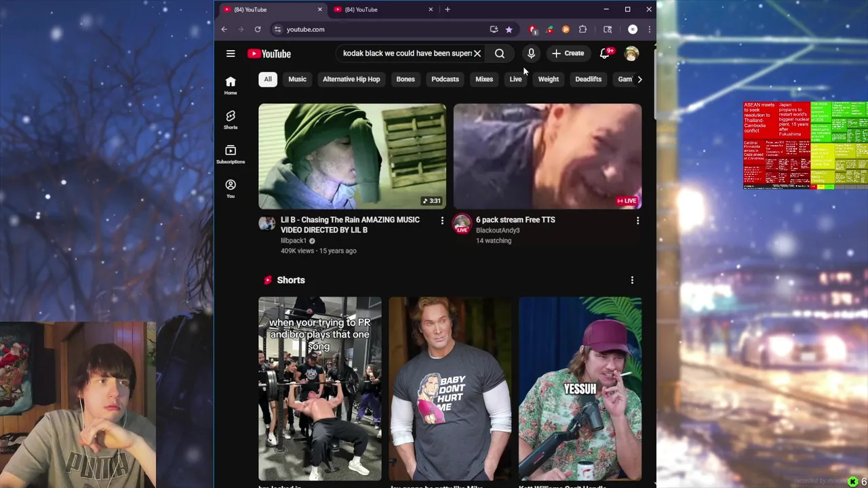
Task: Open the Baby Dont Hurt Me Short
Action: 450,388
